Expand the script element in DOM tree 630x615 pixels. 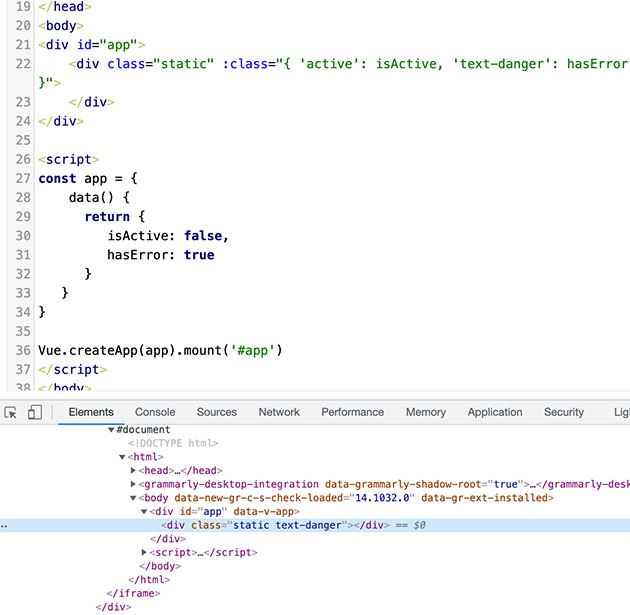point(144,552)
